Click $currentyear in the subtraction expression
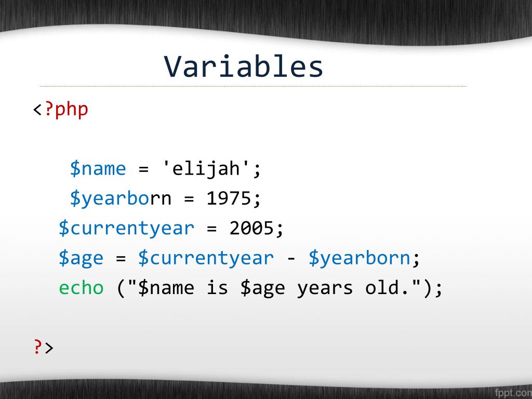This screenshot has width=532, height=399. [x=206, y=258]
